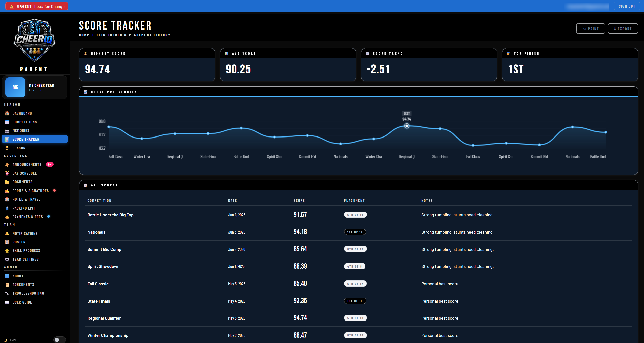
Task: Click the May 2, 2026 date cell
Action: [x=237, y=335]
